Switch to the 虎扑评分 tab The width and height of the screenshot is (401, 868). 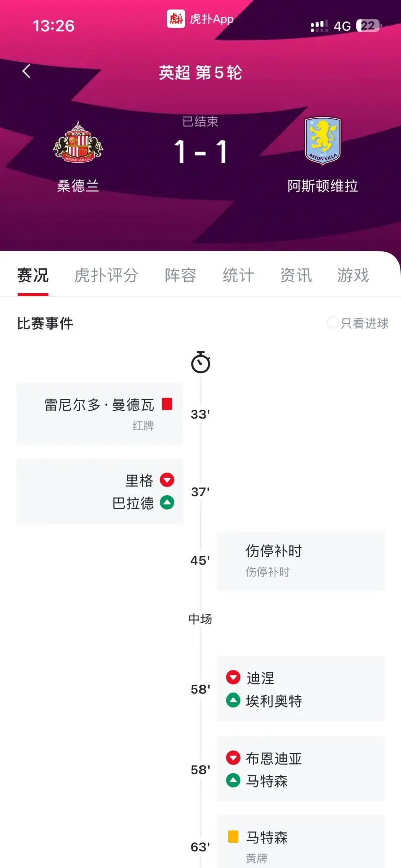(x=106, y=275)
